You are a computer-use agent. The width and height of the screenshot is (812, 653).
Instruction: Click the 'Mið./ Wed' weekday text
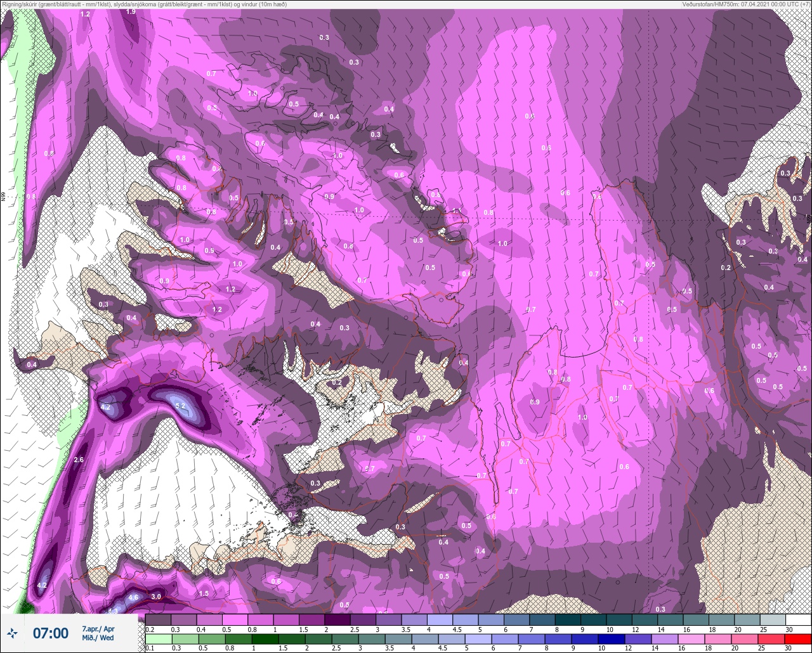coord(98,638)
